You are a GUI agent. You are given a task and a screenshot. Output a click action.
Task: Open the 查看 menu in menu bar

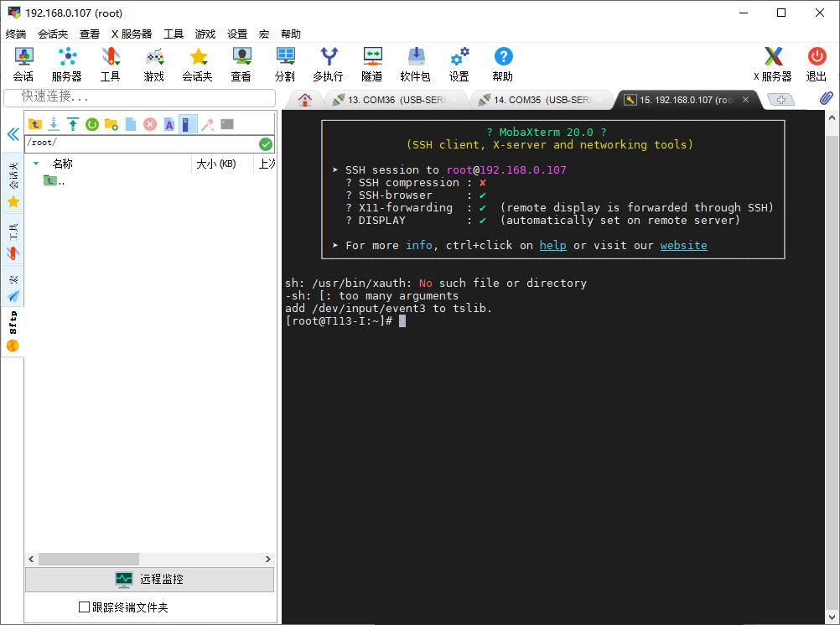point(90,34)
